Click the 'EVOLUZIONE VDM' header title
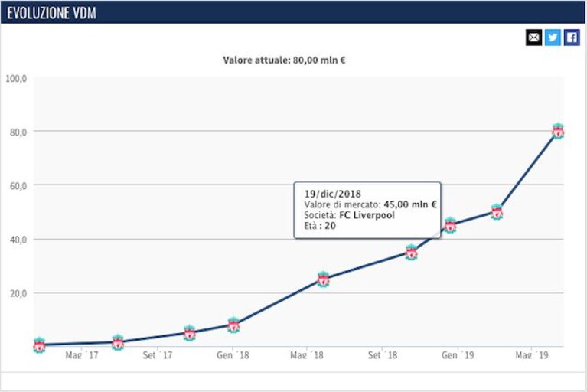This screenshot has height=392, width=587. (x=51, y=13)
